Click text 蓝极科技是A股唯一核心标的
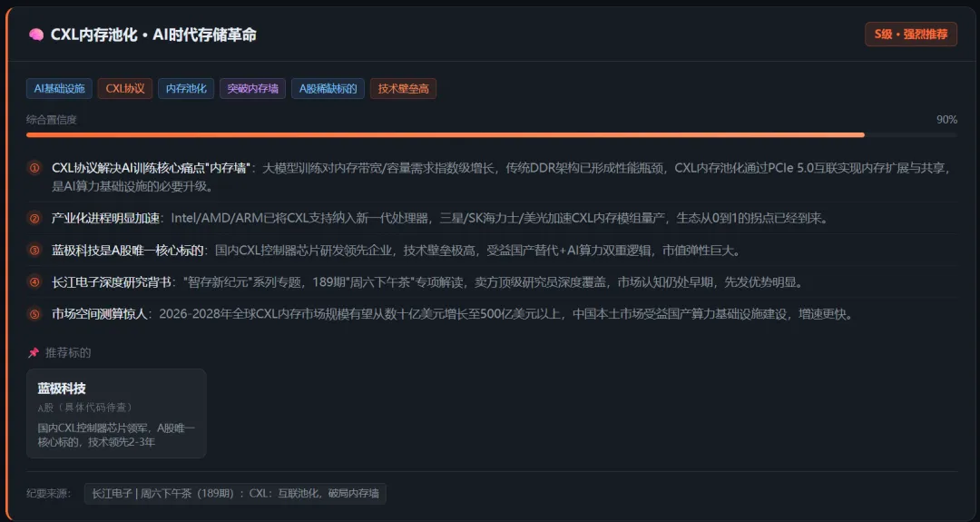Viewport: 980px width, 522px height. (128, 250)
